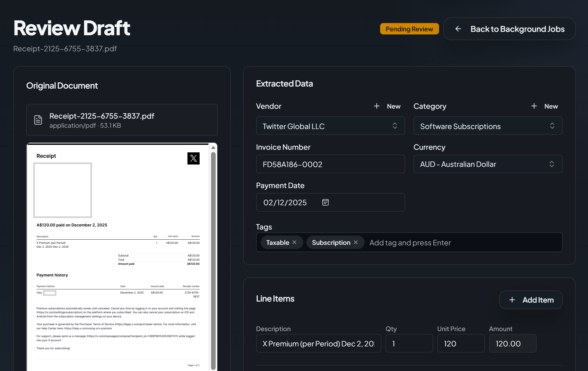
Task: Click the Pending Review status badge
Action: point(409,29)
